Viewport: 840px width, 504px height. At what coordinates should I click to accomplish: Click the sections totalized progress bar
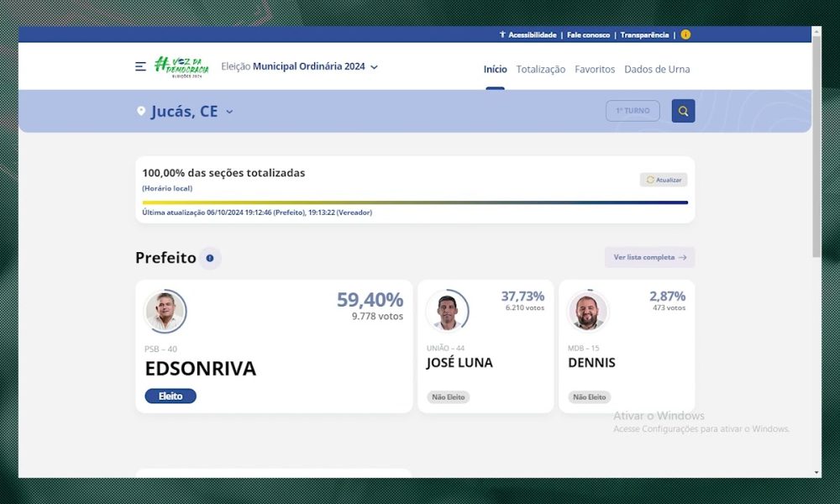(415, 202)
